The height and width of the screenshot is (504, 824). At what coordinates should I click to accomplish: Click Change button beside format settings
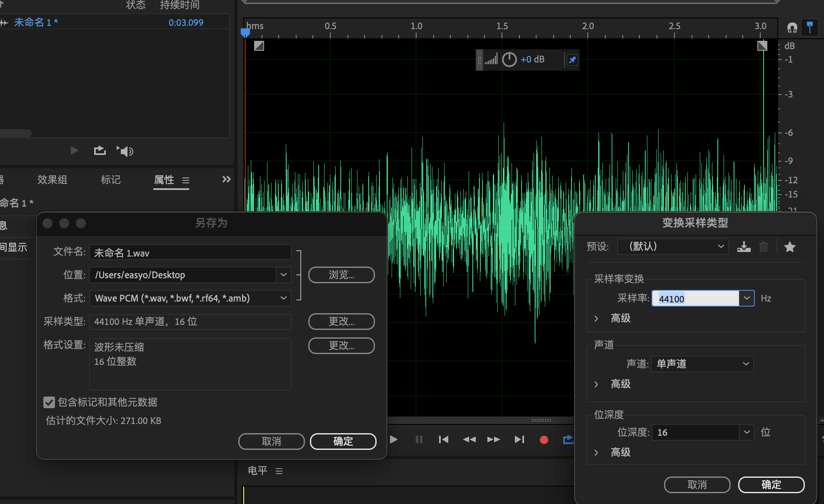(341, 346)
